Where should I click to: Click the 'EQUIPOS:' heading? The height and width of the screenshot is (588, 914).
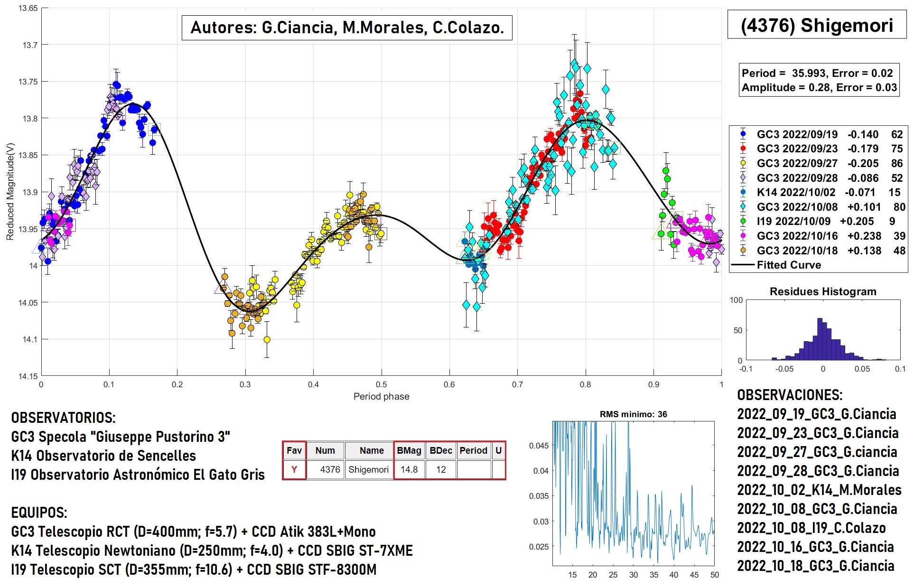[x=39, y=513]
